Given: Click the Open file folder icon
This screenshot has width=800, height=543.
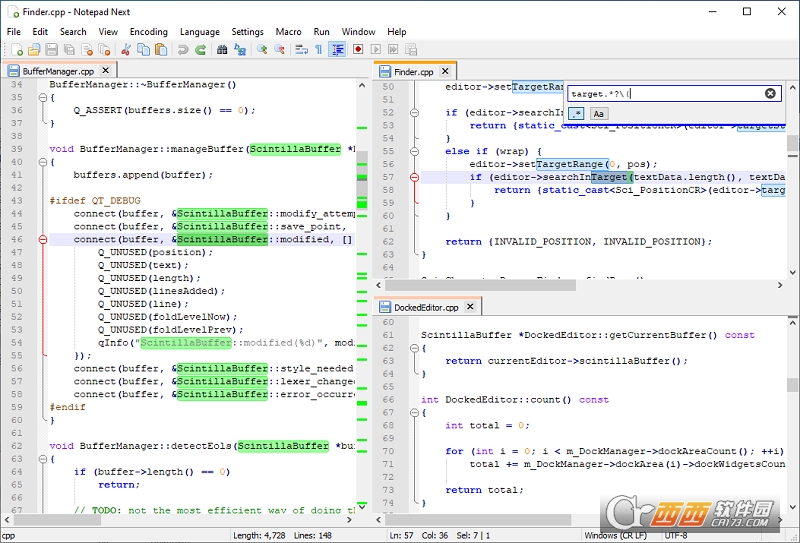Looking at the screenshot, I should coord(33,49).
